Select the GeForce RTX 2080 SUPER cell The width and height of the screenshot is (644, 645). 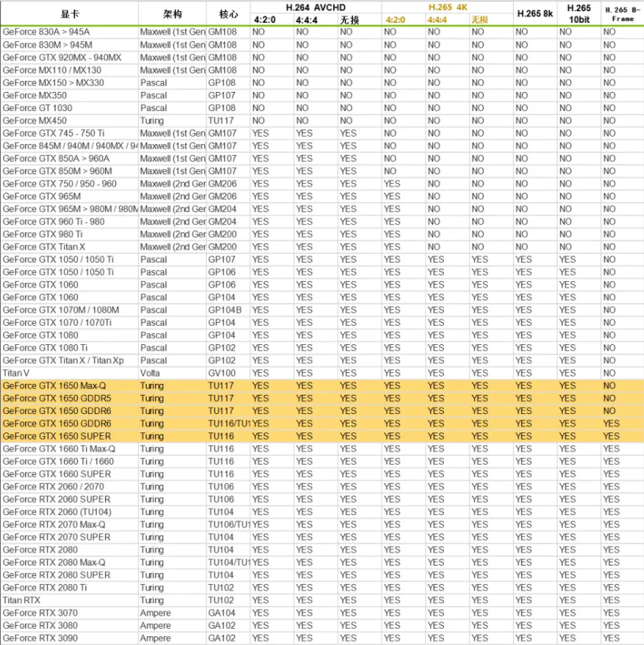57,574
